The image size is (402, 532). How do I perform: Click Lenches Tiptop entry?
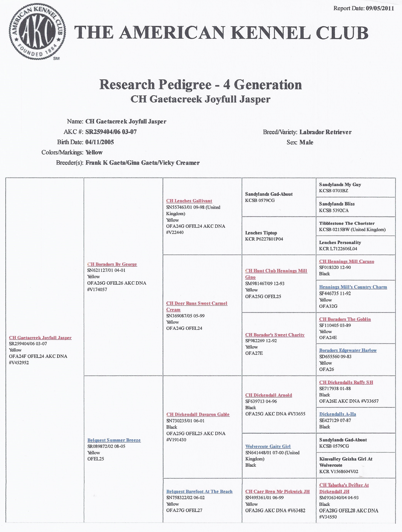[x=261, y=233]
